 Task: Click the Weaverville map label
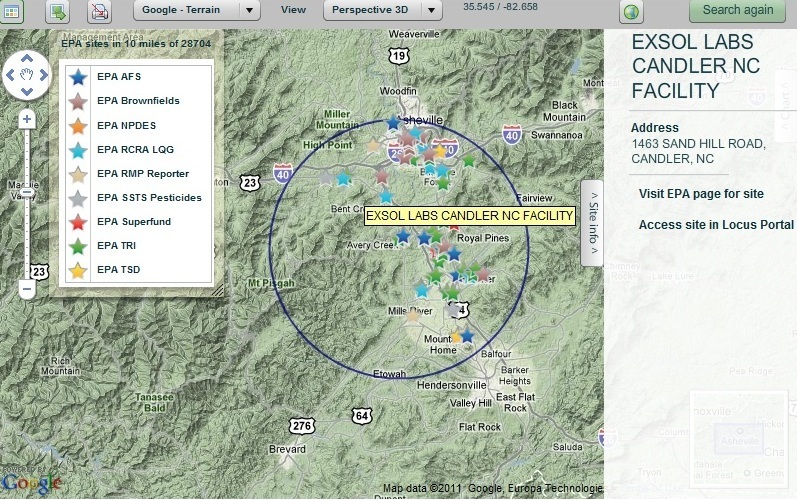click(414, 34)
